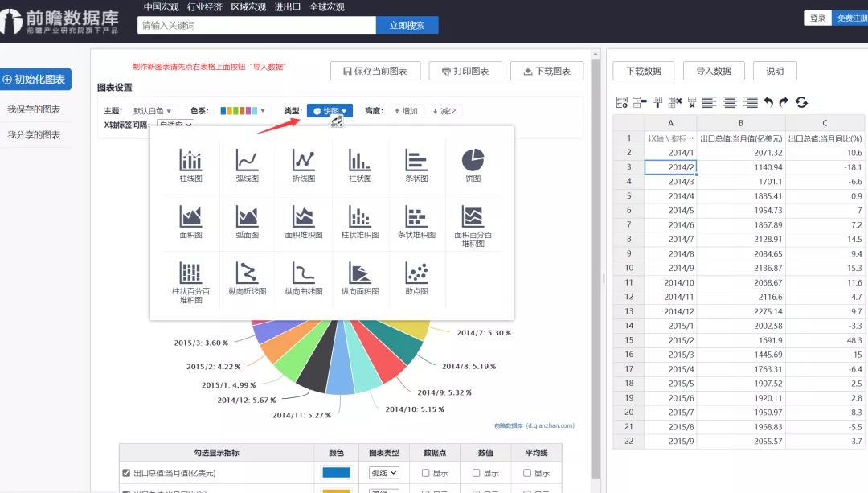The width and height of the screenshot is (868, 493).
Task: Select the 条状堆积图 stacked bar icon
Action: [416, 222]
